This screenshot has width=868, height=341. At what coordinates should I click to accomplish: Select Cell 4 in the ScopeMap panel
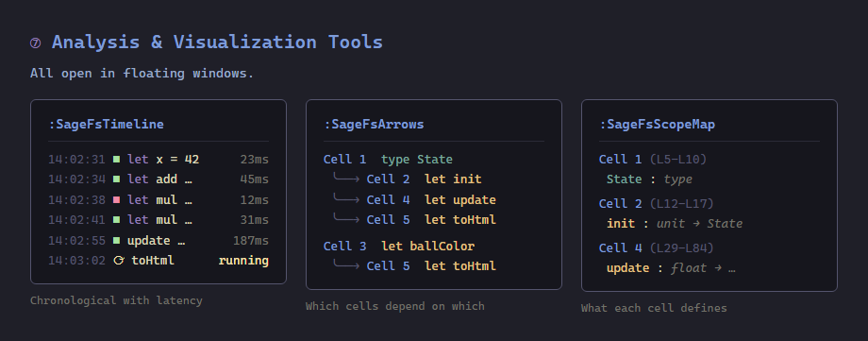pos(620,247)
